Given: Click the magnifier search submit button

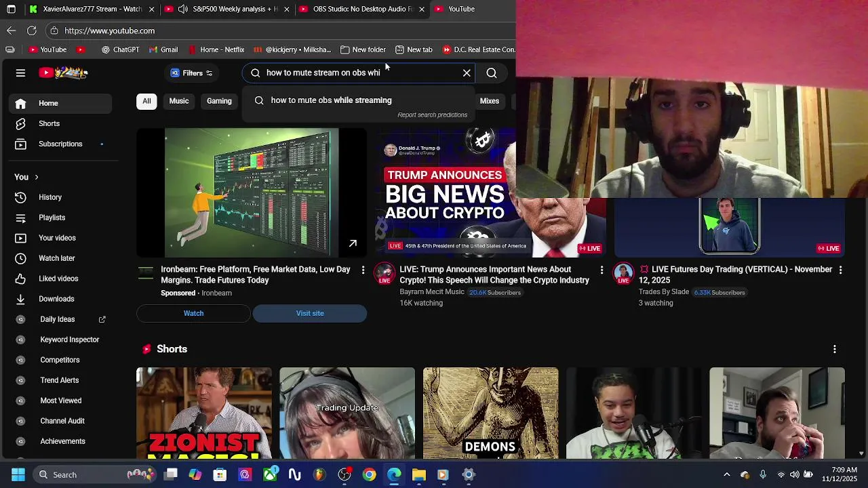Looking at the screenshot, I should point(492,73).
